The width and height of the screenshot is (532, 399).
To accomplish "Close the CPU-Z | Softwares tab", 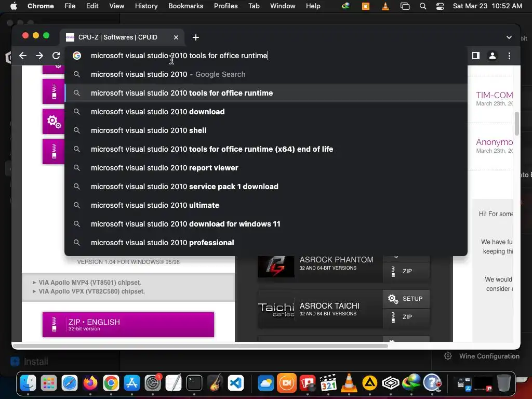I will (x=176, y=37).
